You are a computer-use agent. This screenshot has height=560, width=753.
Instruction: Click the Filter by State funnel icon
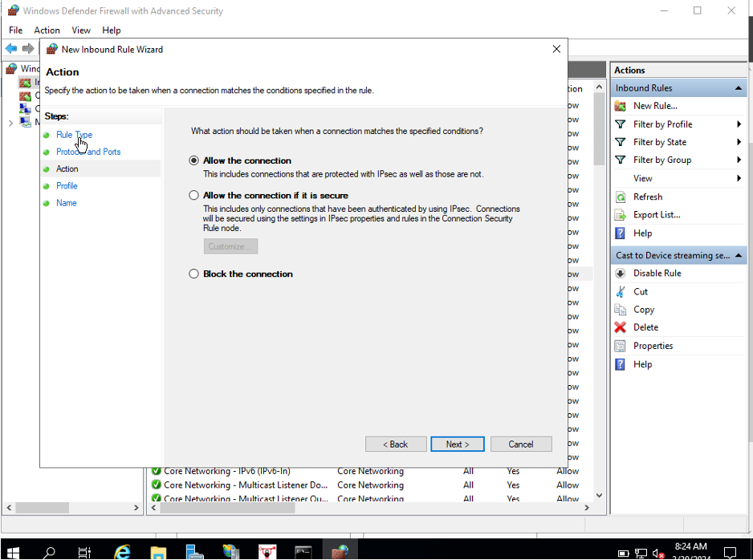tap(621, 142)
